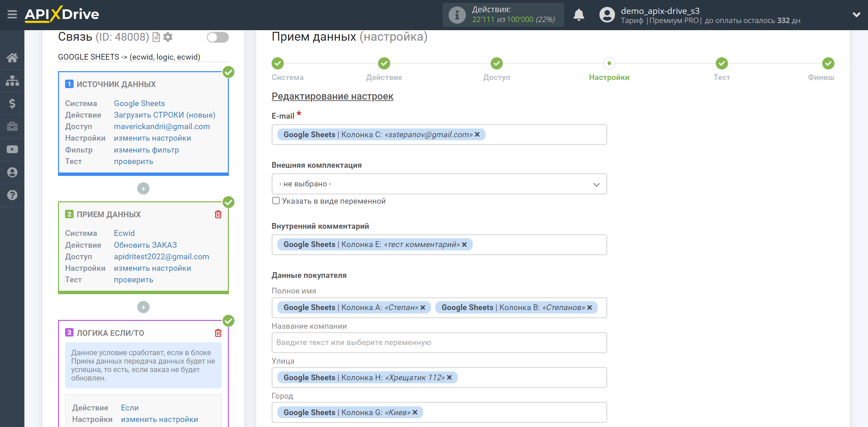Open the hamburger main menu

pos(12,15)
